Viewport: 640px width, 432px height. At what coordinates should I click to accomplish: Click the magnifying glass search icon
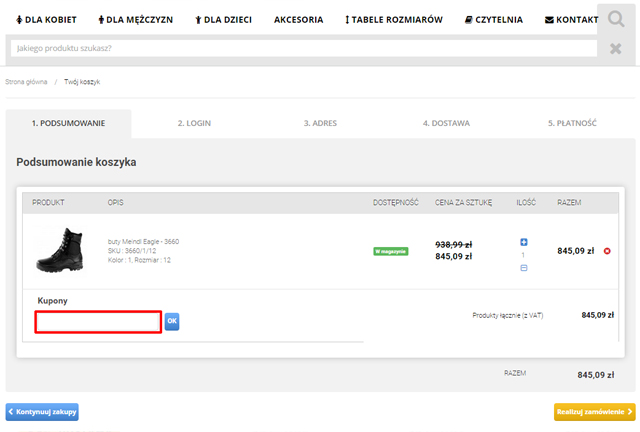point(616,19)
